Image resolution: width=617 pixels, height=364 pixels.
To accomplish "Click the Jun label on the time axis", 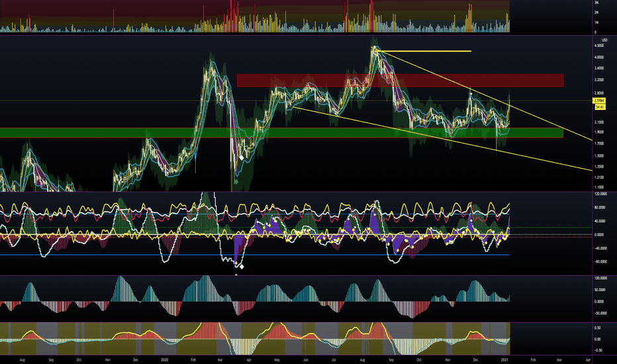I will pos(306,359).
